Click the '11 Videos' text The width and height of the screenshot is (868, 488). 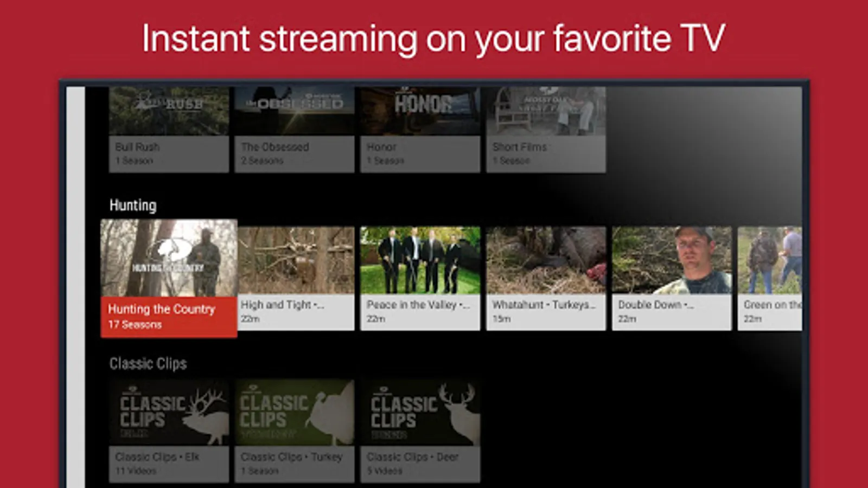pos(136,471)
